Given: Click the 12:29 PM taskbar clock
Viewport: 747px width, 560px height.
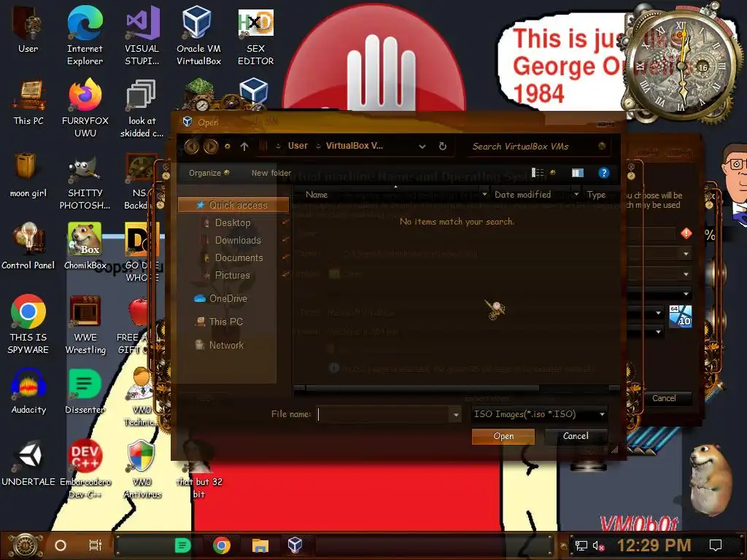Looking at the screenshot, I should pos(654,545).
